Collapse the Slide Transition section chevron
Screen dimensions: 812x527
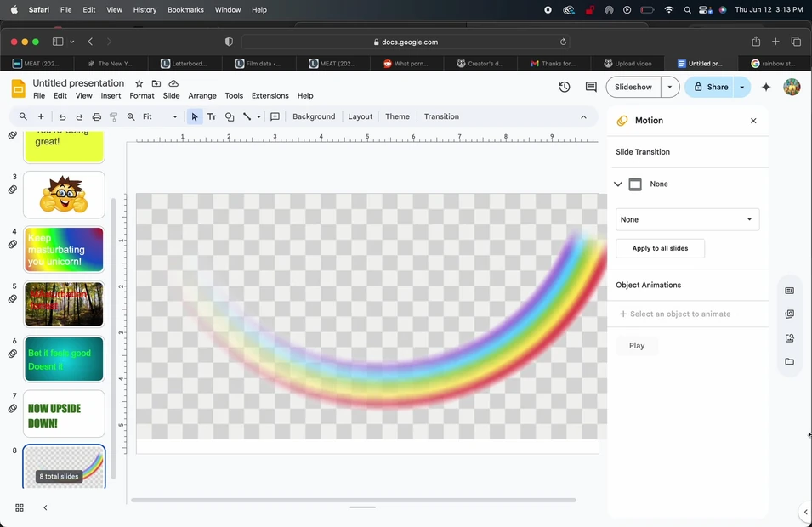(x=618, y=184)
